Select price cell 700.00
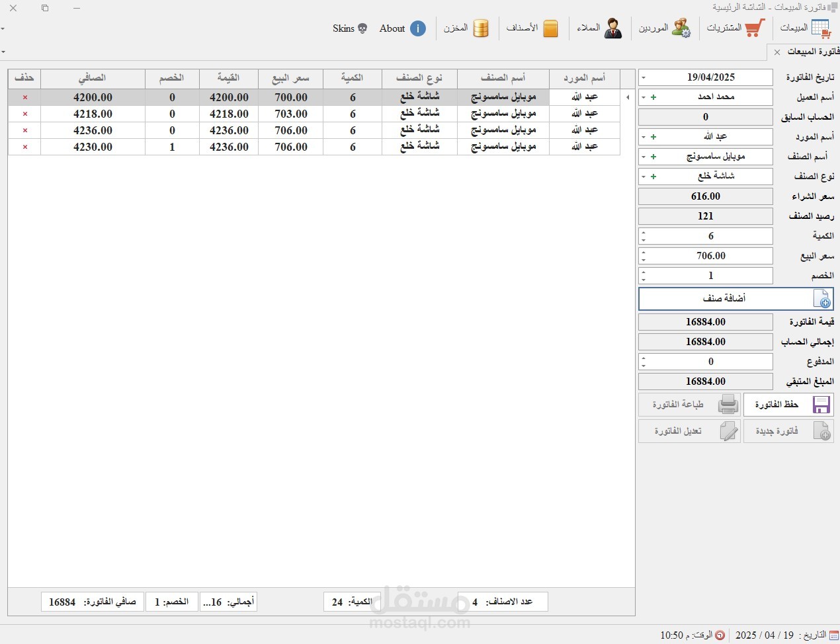The width and height of the screenshot is (840, 644). (291, 97)
